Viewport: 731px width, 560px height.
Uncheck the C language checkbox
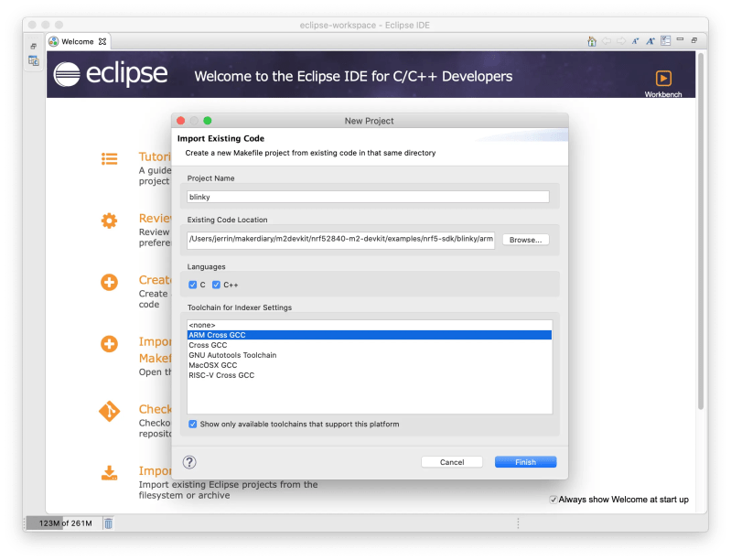[192, 285]
